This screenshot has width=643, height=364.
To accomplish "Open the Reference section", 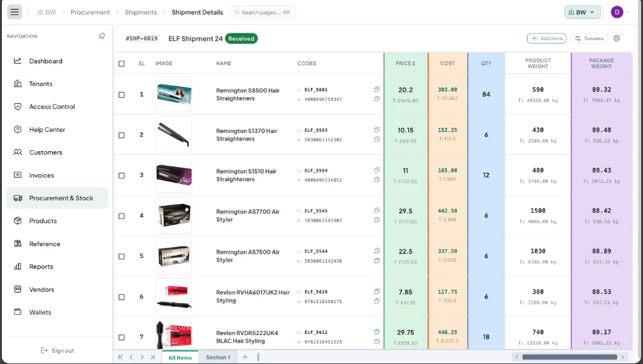I will pos(57,244).
